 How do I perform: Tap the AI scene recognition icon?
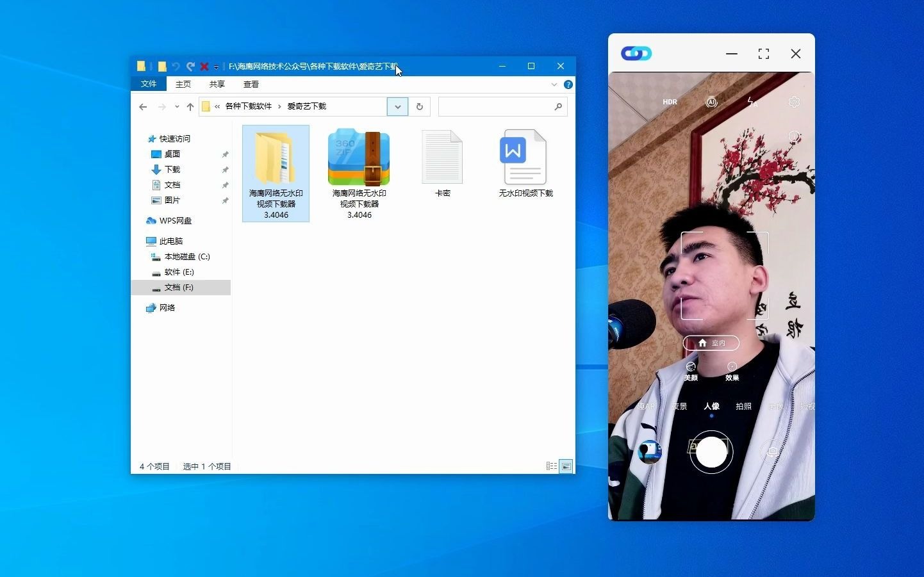[711, 102]
